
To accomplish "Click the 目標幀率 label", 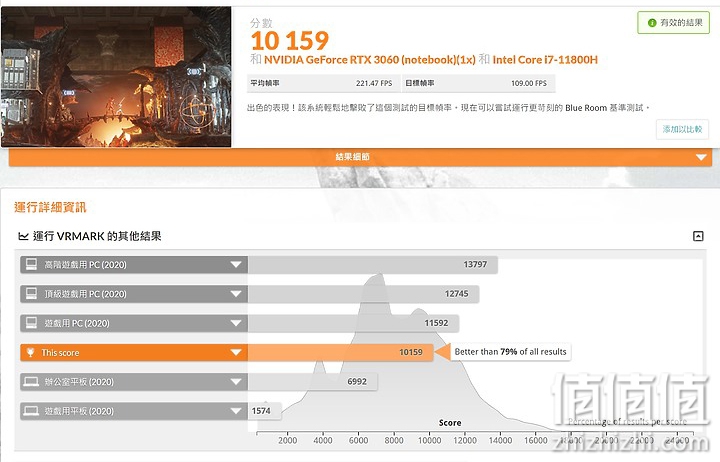I will click(420, 83).
